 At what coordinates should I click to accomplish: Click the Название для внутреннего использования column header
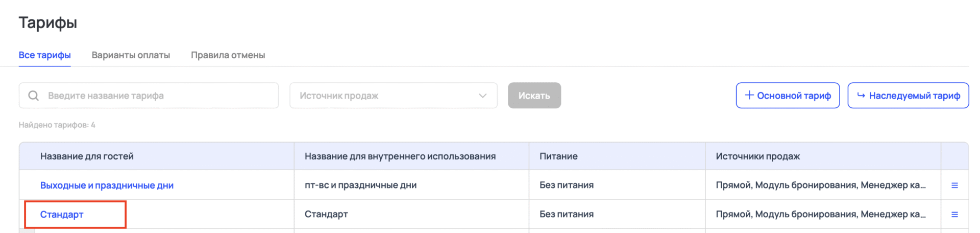[x=400, y=156]
